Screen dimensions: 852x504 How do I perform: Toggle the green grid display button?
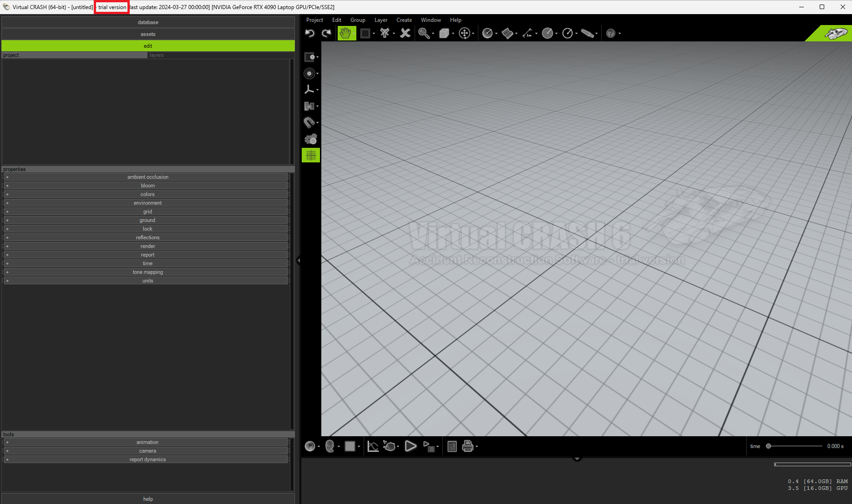tap(311, 155)
